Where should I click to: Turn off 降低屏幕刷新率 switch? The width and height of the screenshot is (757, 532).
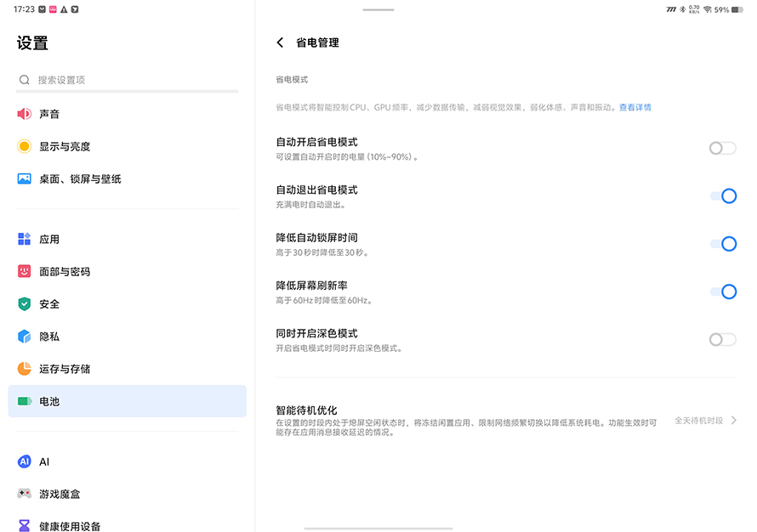point(722,291)
